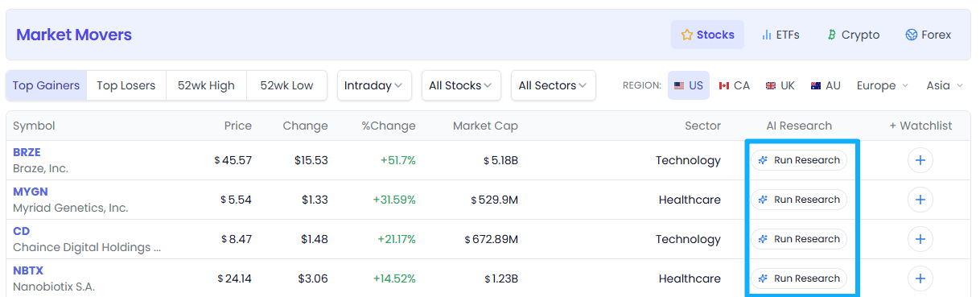Select the CA region
The height and width of the screenshot is (297, 980).
(x=734, y=85)
